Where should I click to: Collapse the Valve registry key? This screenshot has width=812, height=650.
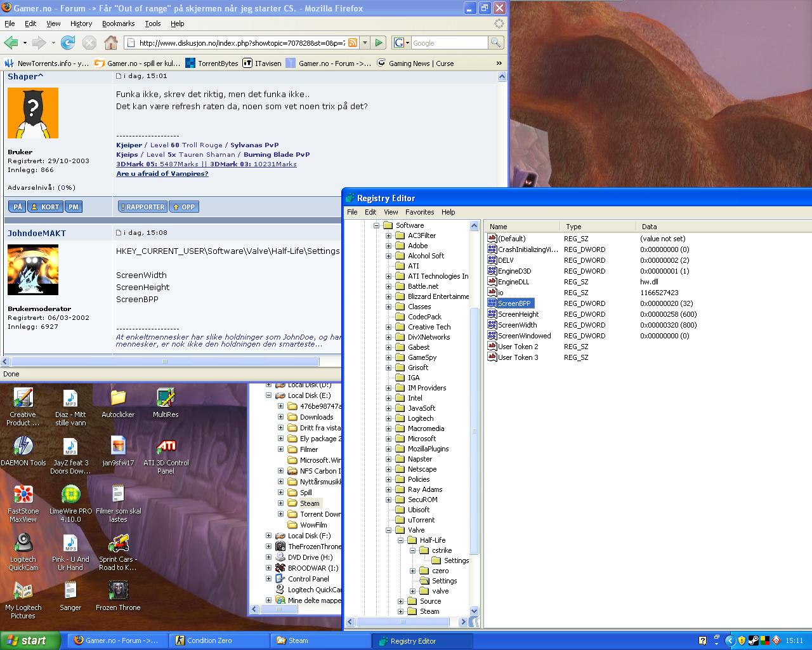coord(388,530)
